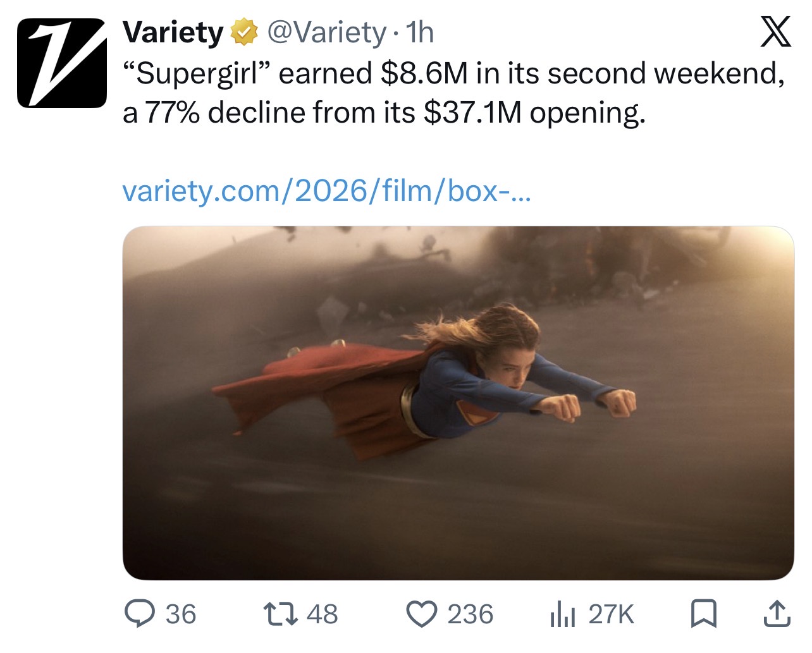
Task: Click the Variety display name
Action: click(173, 32)
